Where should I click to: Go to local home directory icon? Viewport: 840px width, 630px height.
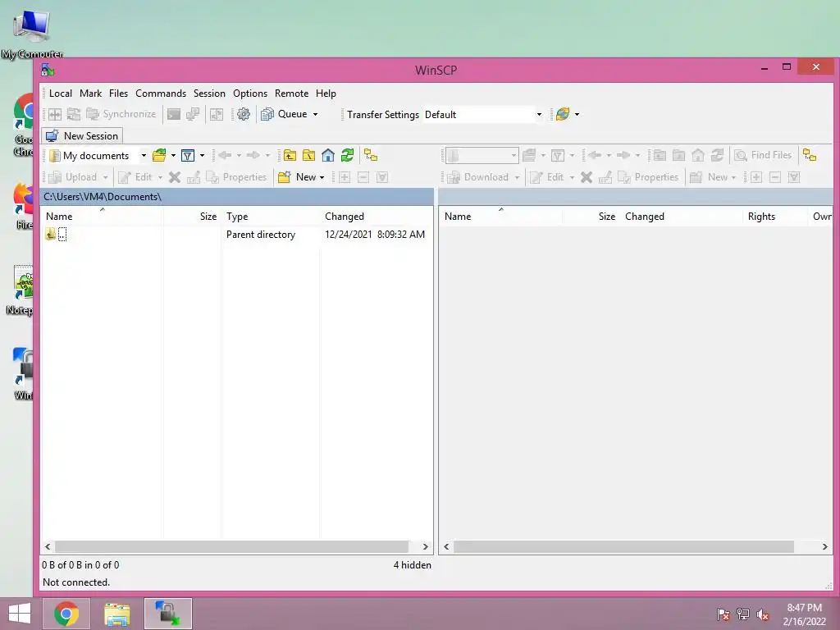[328, 155]
